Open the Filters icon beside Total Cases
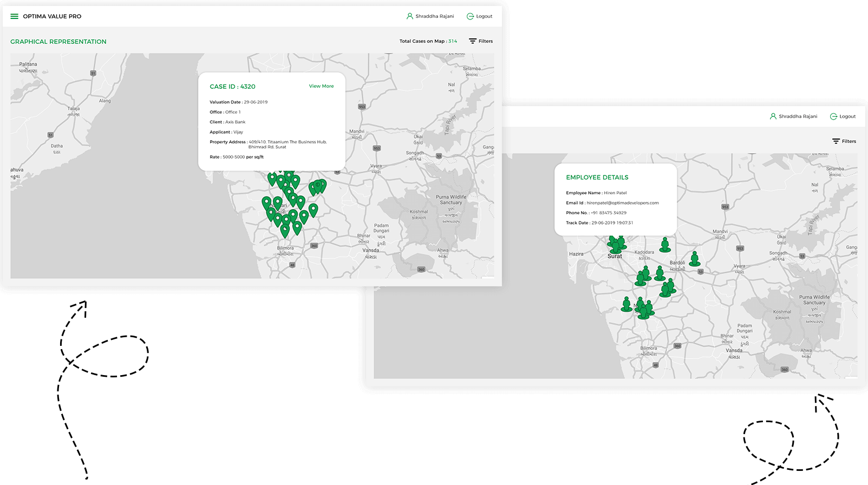Image resolution: width=868 pixels, height=485 pixels. pyautogui.click(x=473, y=41)
